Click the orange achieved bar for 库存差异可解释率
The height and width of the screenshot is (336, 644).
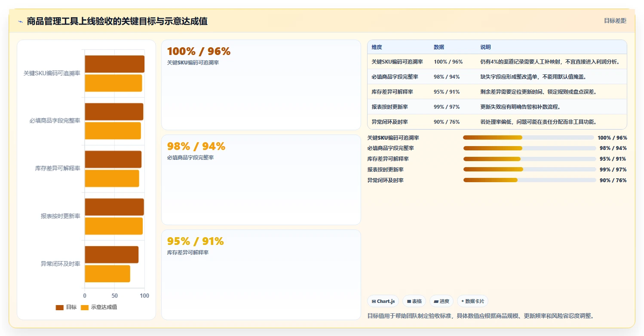click(112, 178)
